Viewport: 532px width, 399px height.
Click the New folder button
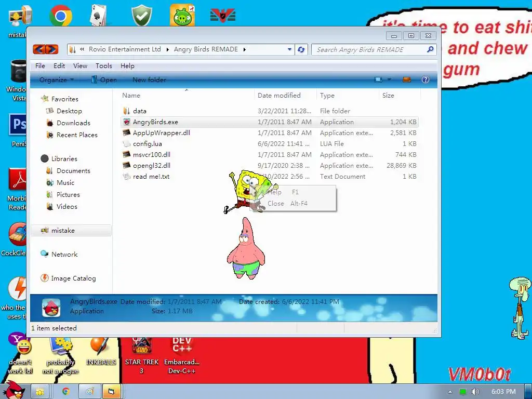pyautogui.click(x=149, y=79)
